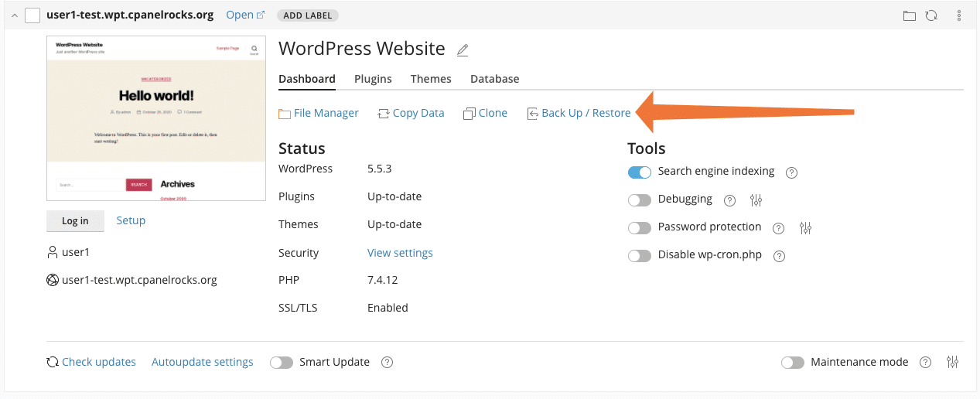The width and height of the screenshot is (980, 399).
Task: Tick the site selection checkbox
Action: (x=32, y=15)
